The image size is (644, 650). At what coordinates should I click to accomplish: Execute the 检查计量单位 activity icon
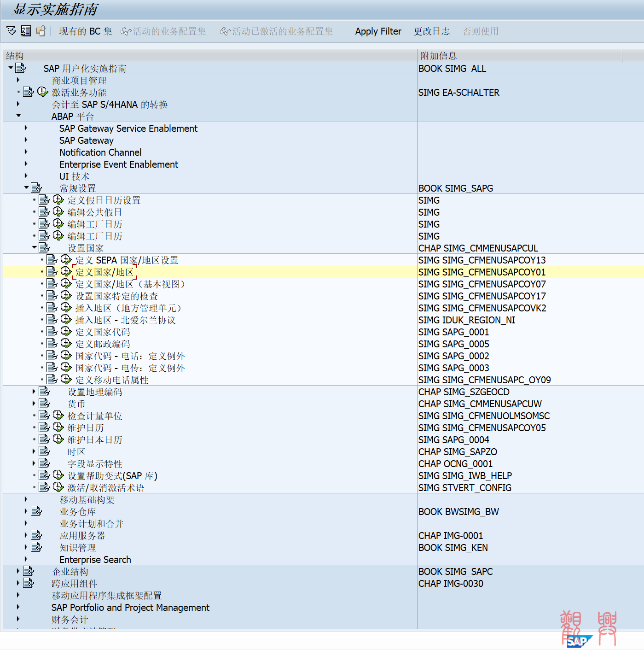pos(58,415)
